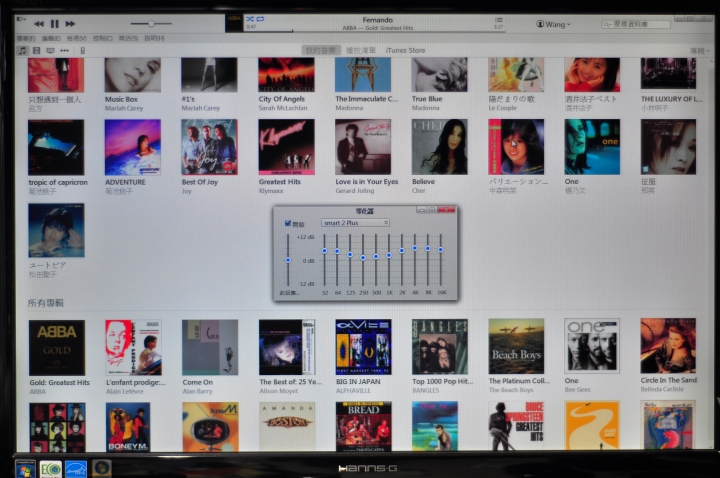Click the three-dots More libraries icon
Image resolution: width=720 pixels, height=478 pixels.
pos(64,51)
